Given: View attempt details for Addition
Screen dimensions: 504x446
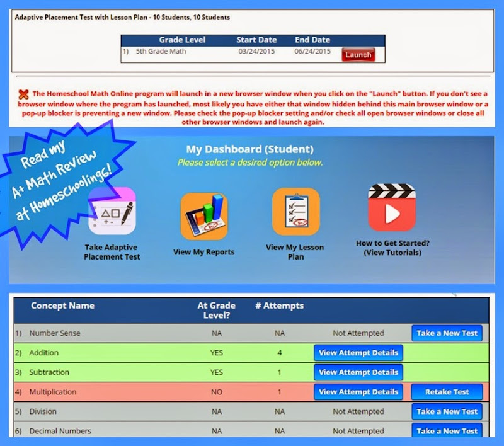Looking at the screenshot, I should coord(358,353).
